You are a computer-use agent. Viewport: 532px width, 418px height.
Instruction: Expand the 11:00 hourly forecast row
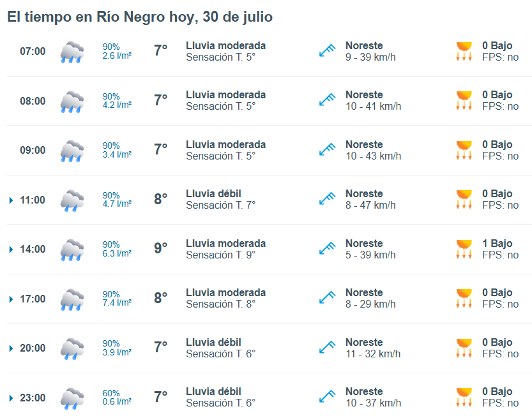11,200
